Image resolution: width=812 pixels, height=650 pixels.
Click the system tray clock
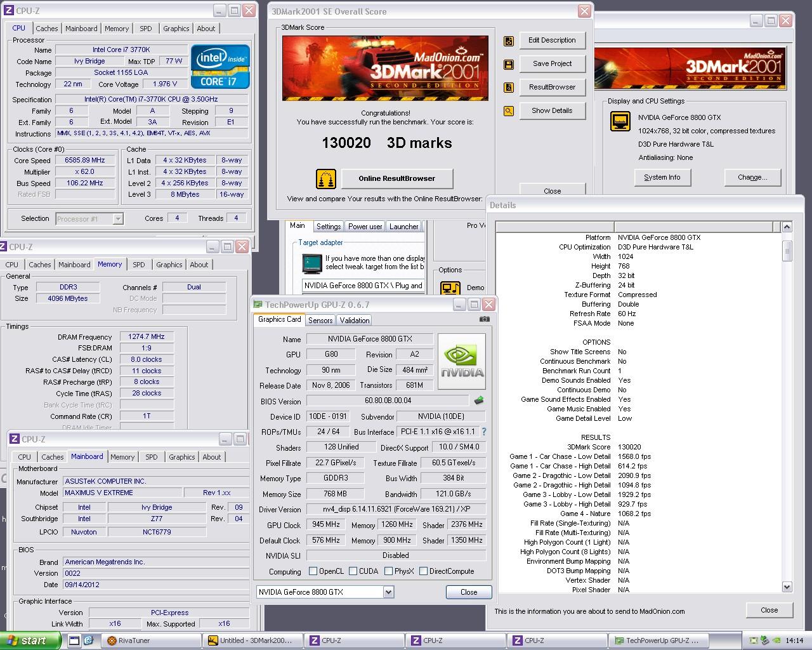point(794,640)
